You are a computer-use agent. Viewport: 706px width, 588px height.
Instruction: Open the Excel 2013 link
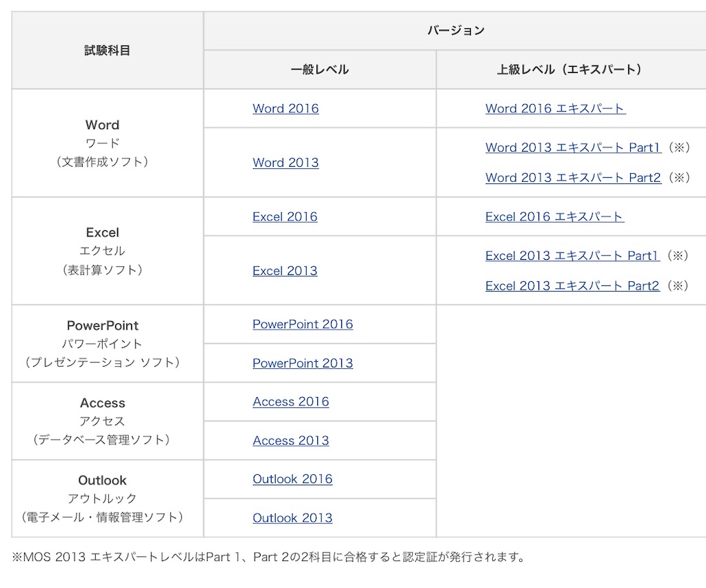tap(285, 271)
